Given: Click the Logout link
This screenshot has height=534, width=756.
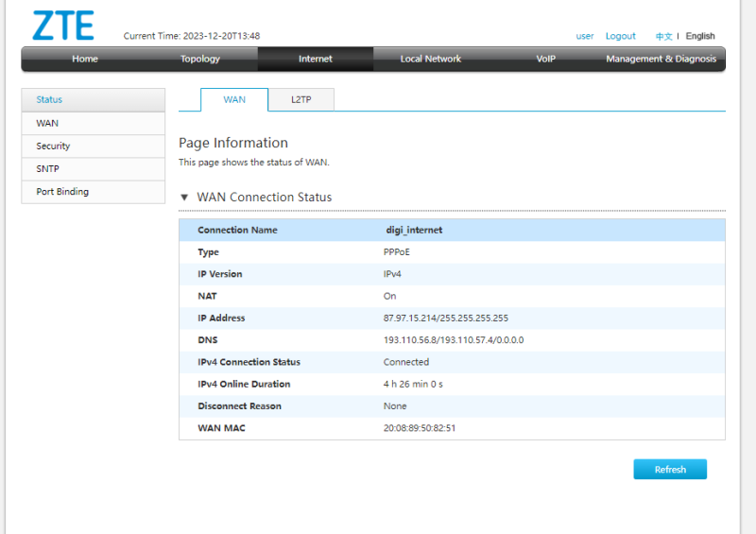Looking at the screenshot, I should coord(621,36).
